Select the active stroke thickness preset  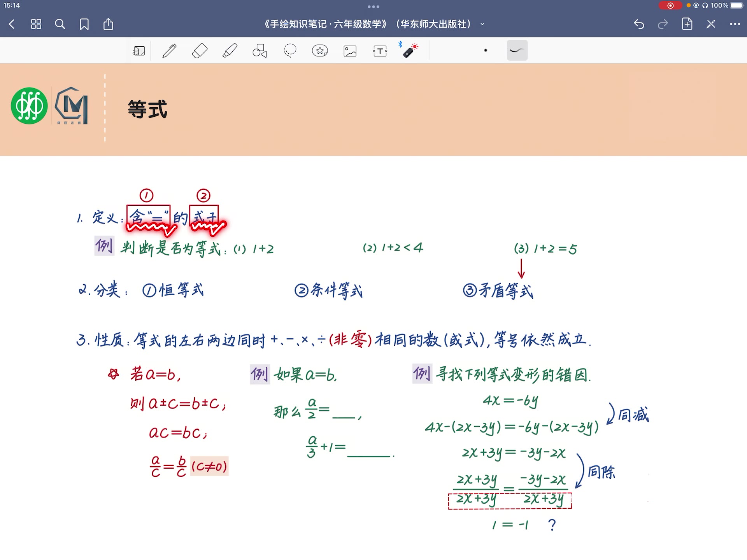(517, 50)
